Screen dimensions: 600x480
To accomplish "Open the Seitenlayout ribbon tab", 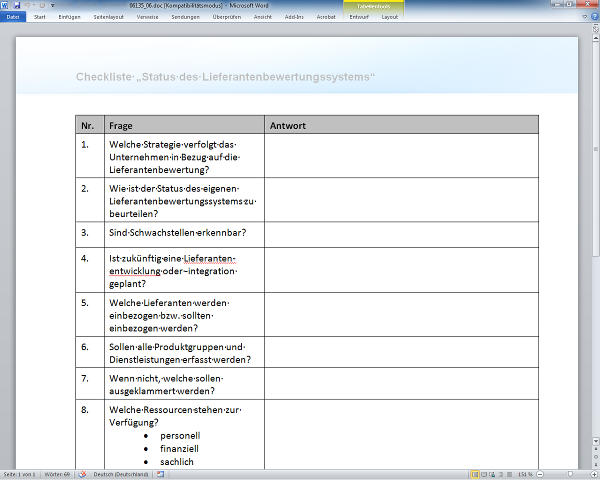I will pyautogui.click(x=109, y=17).
